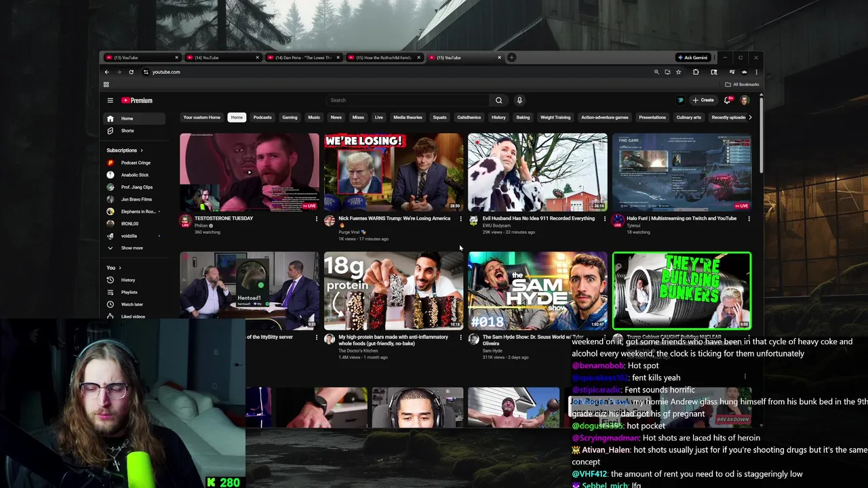Viewport: 868px width, 488px height.
Task: Open the THEY'RE BUILDING BUNKERS thumbnail
Action: pos(682,291)
